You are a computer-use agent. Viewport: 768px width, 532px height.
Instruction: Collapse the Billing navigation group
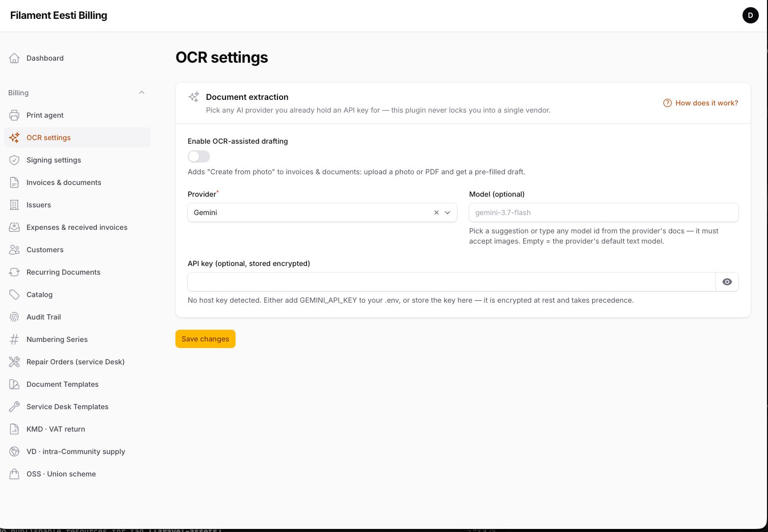pos(142,93)
